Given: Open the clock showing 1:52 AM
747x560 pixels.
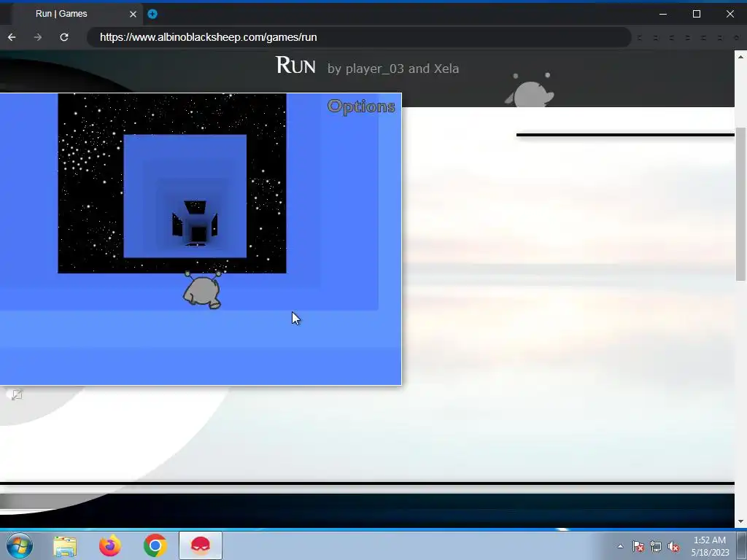Looking at the screenshot, I should (710, 546).
